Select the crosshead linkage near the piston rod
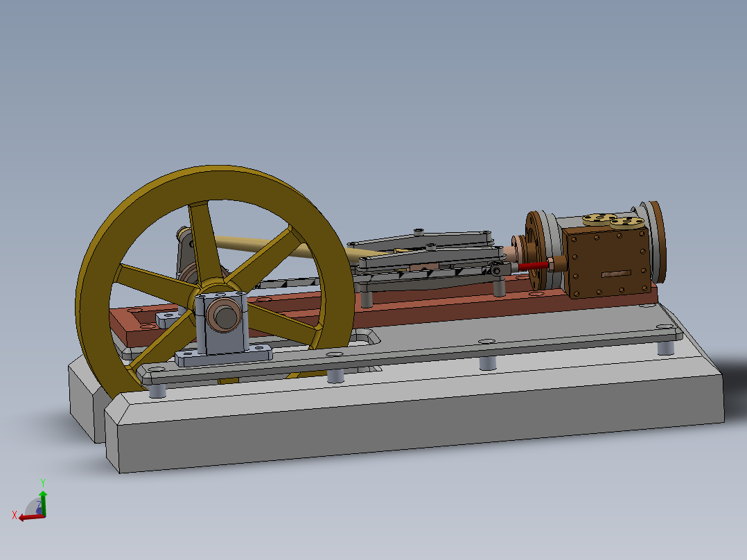This screenshot has width=747, height=560. 500,269
